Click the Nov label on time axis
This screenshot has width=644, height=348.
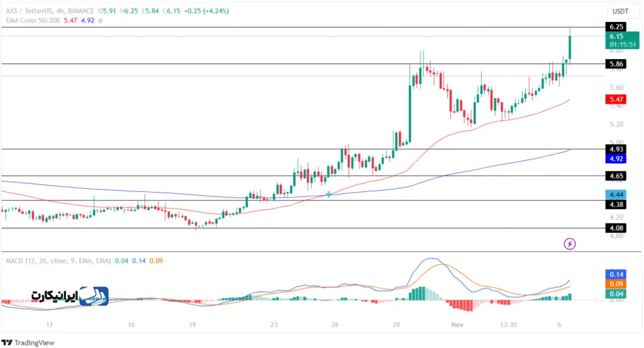pyautogui.click(x=457, y=325)
